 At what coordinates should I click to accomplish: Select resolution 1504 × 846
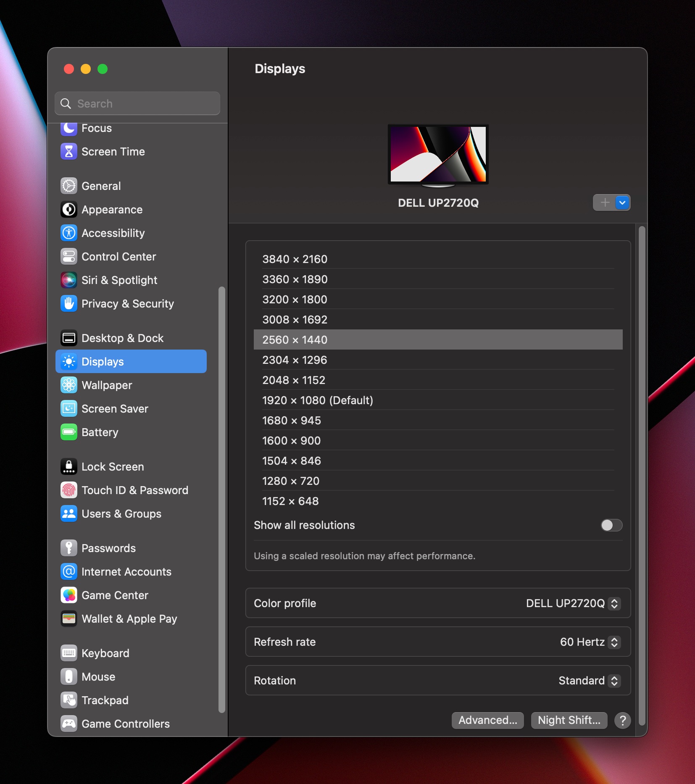[438, 461]
